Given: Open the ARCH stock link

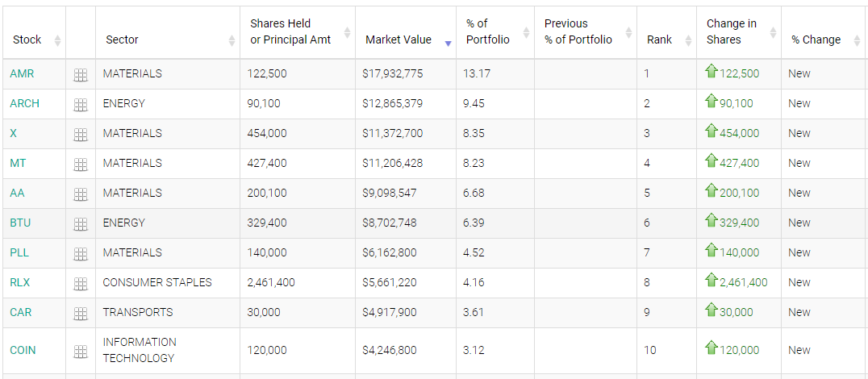Looking at the screenshot, I should [x=24, y=103].
